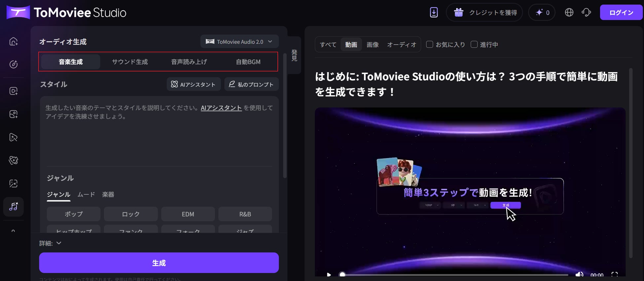Mute the tutorial video volume
Screen dimensions: 644x281
pos(579,275)
